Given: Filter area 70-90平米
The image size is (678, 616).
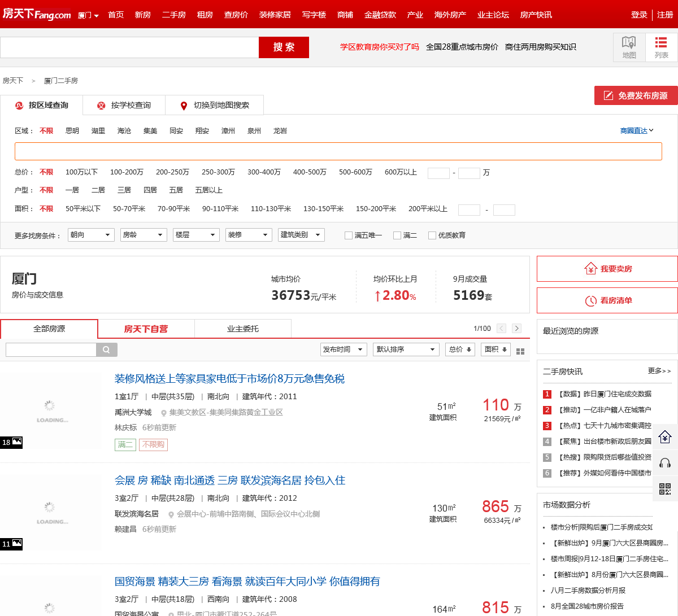Looking at the screenshot, I should pos(173,208).
